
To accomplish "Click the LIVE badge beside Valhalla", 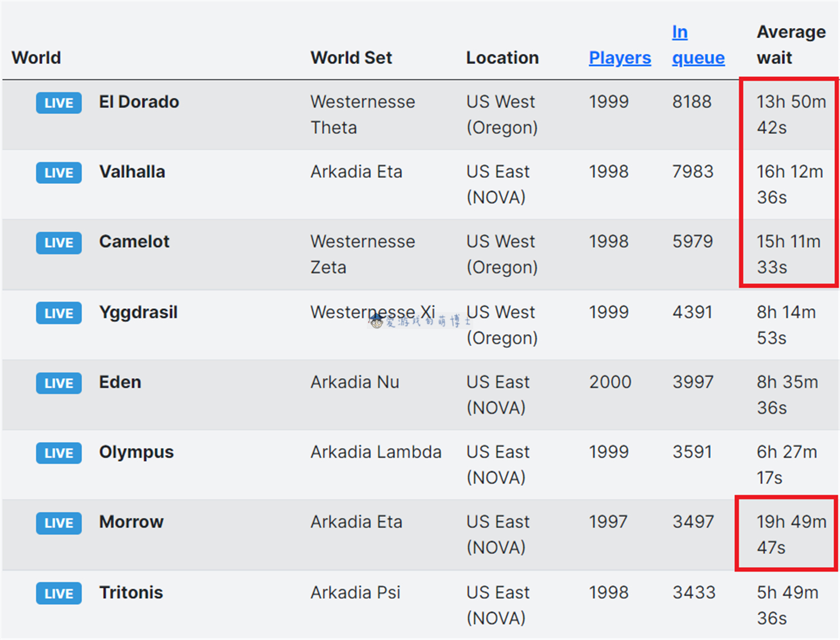I will 59,173.
